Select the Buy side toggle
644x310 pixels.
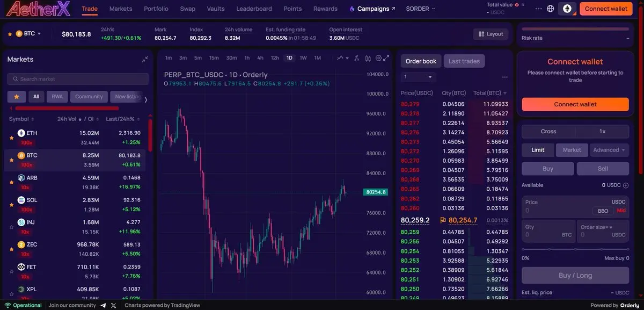coord(548,169)
